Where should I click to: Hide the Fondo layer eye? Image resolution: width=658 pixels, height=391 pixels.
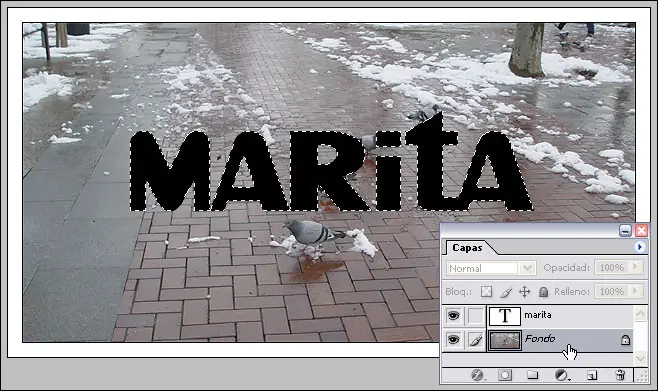pos(453,340)
